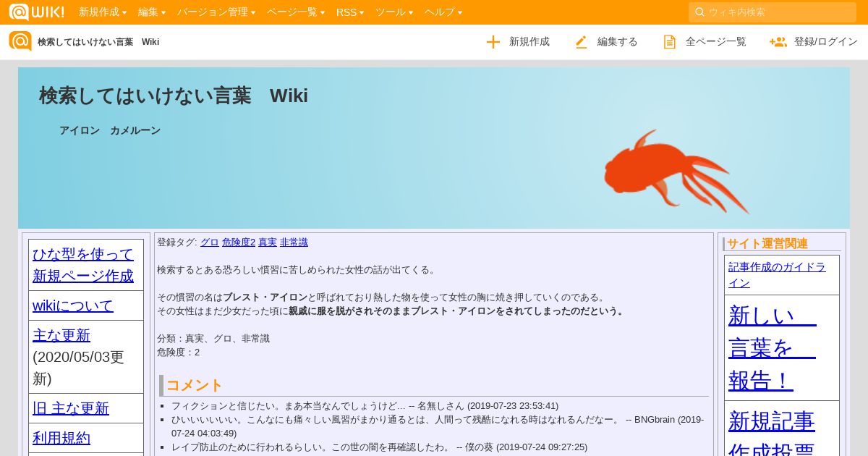Click the 検索してはいけない言葉 Wiki title next to the small logo
Screen dimensions: 868x456
pos(98,42)
